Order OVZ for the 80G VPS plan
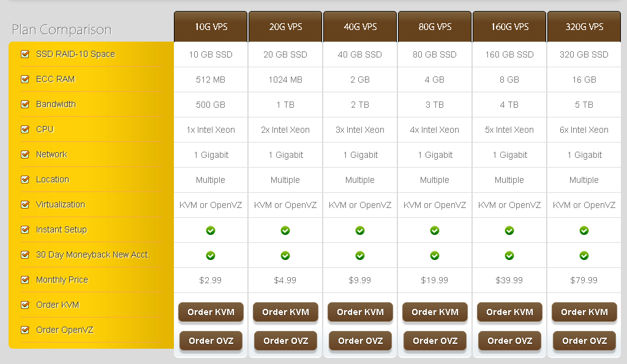 click(x=435, y=341)
